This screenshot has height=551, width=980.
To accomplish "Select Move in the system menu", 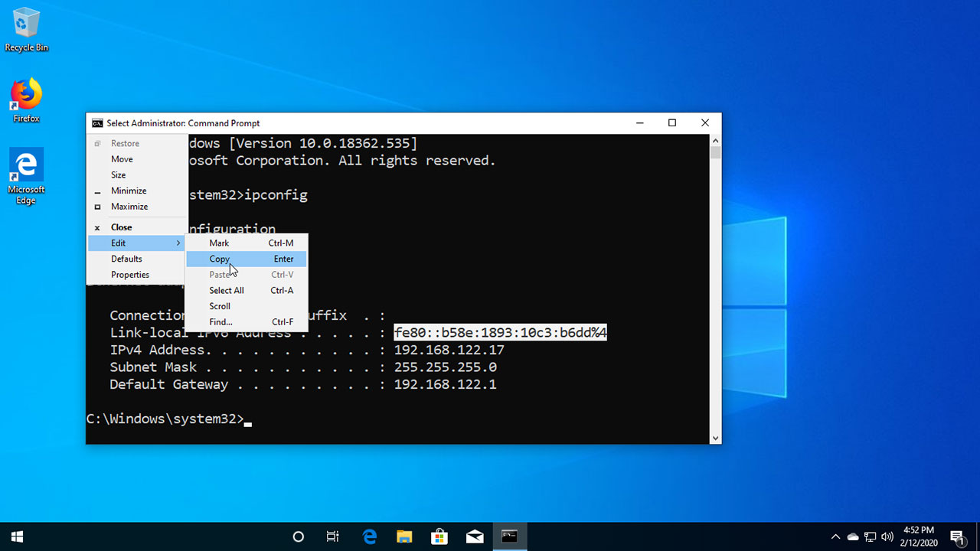I will click(138, 159).
